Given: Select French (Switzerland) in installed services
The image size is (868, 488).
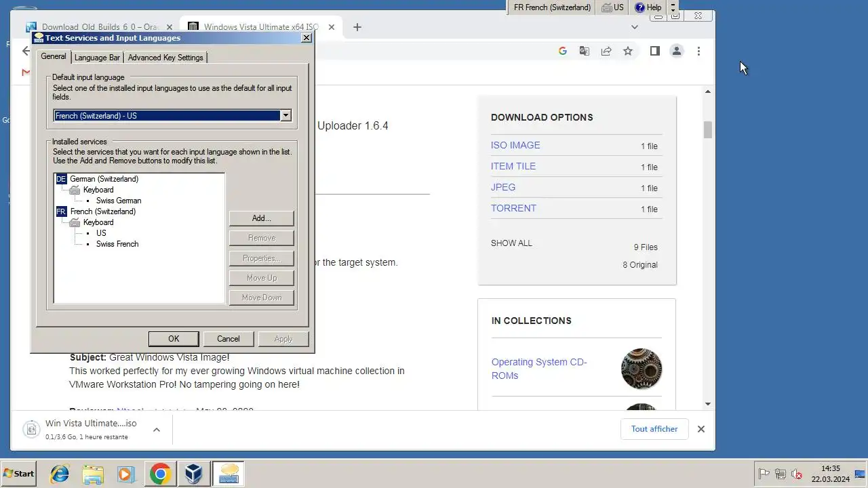Looking at the screenshot, I should (x=102, y=211).
